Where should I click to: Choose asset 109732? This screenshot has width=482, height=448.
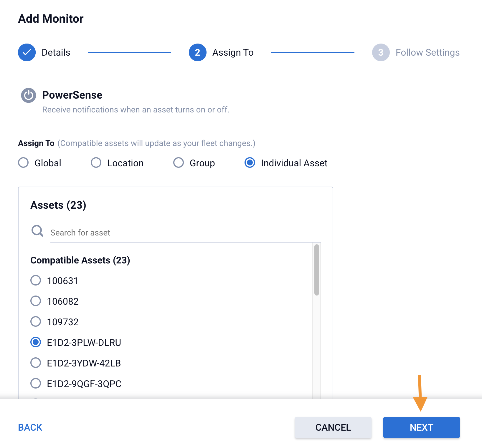tap(36, 321)
